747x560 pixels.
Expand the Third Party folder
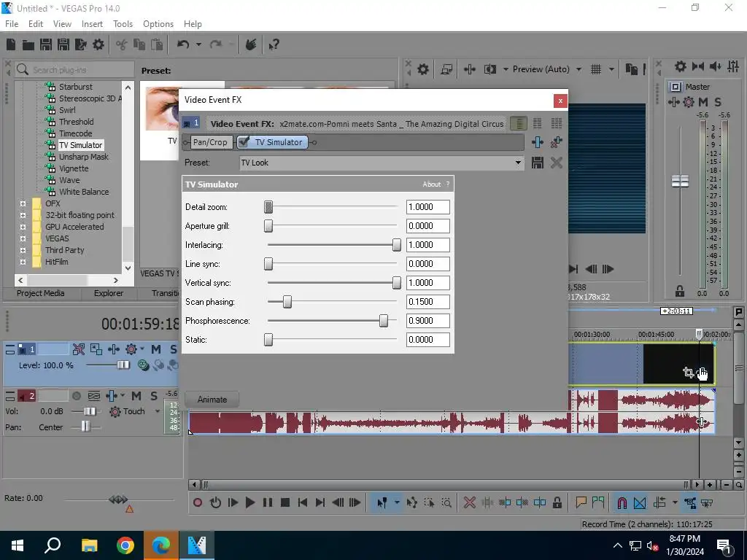(x=23, y=250)
